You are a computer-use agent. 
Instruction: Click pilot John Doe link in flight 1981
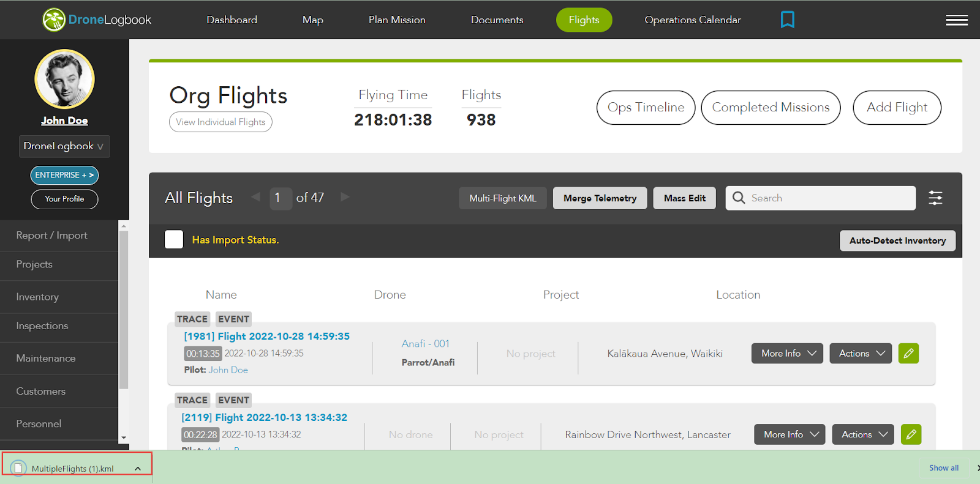[x=228, y=370]
